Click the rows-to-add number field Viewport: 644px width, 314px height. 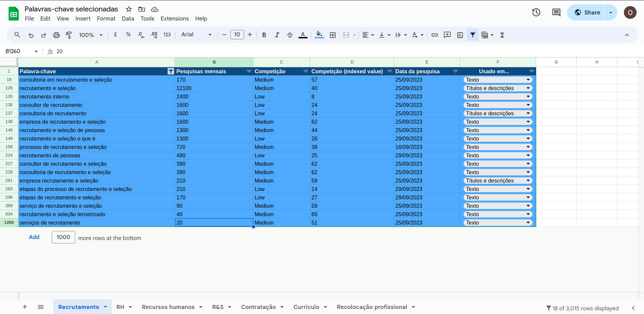pyautogui.click(x=63, y=237)
